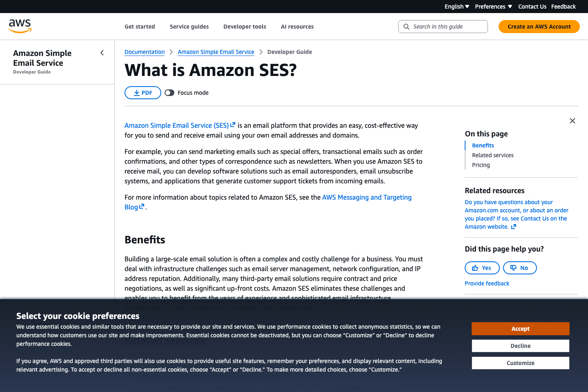Click the search magnifier icon
The image size is (588, 392).
406,26
